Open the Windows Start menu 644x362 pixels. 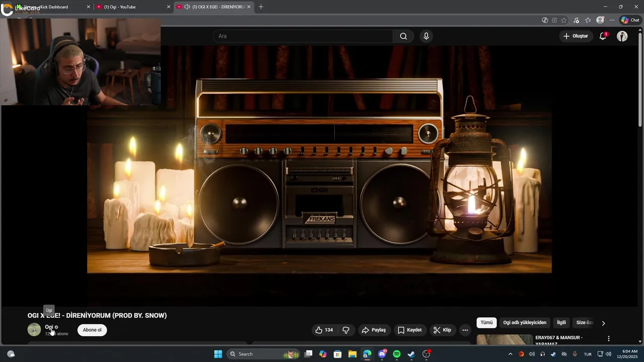pyautogui.click(x=218, y=354)
